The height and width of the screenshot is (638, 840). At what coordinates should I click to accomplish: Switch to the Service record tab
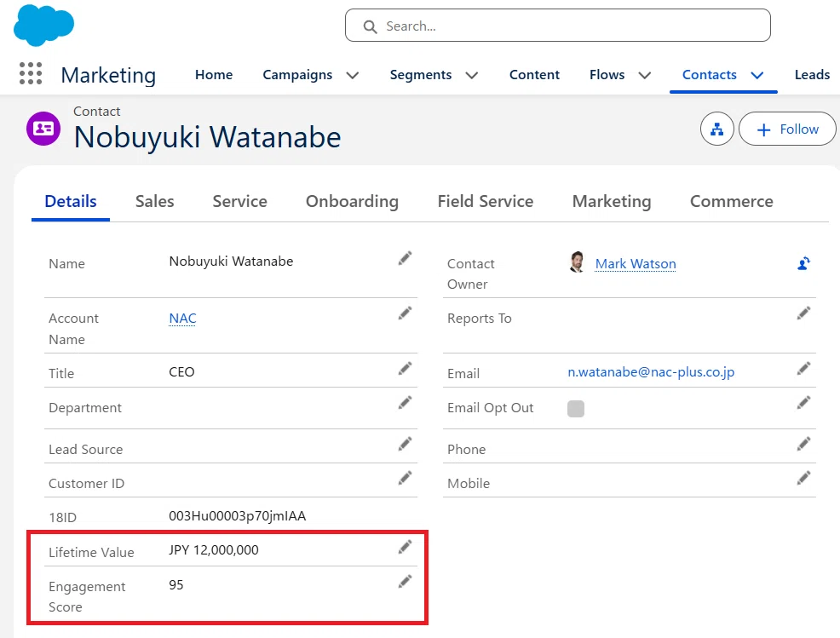[240, 201]
